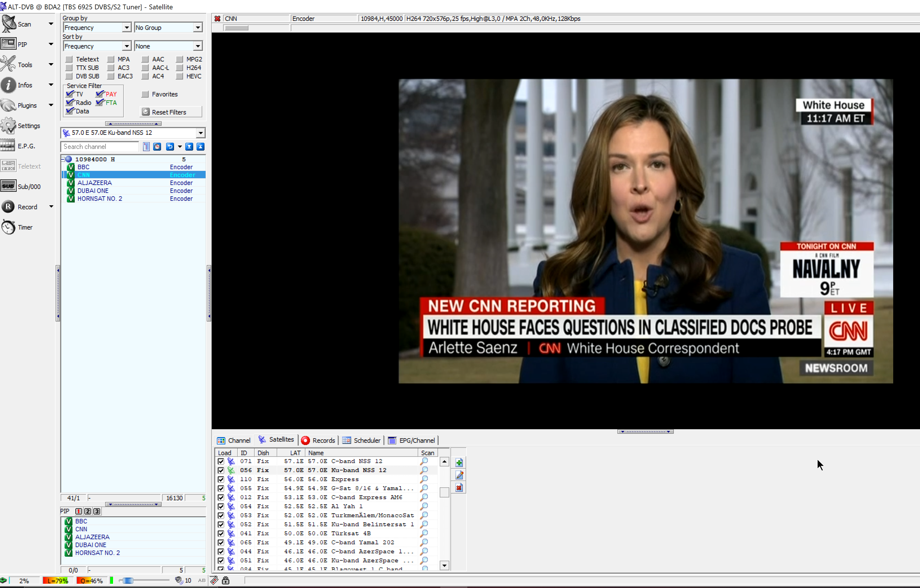The height and width of the screenshot is (588, 920).
Task: Toggle the Favorites checkbox
Action: click(145, 94)
